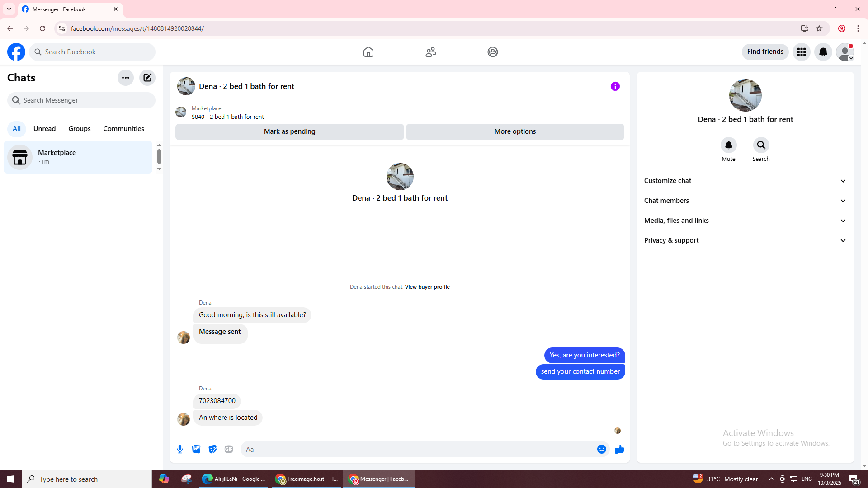Open View buyer profile link
868x488 pixels.
427,287
